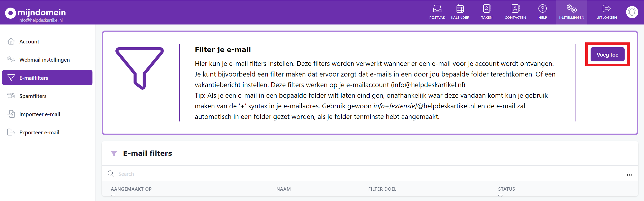Select E-mailfilters in the sidebar
Image resolution: width=644 pixels, height=201 pixels.
(x=34, y=78)
